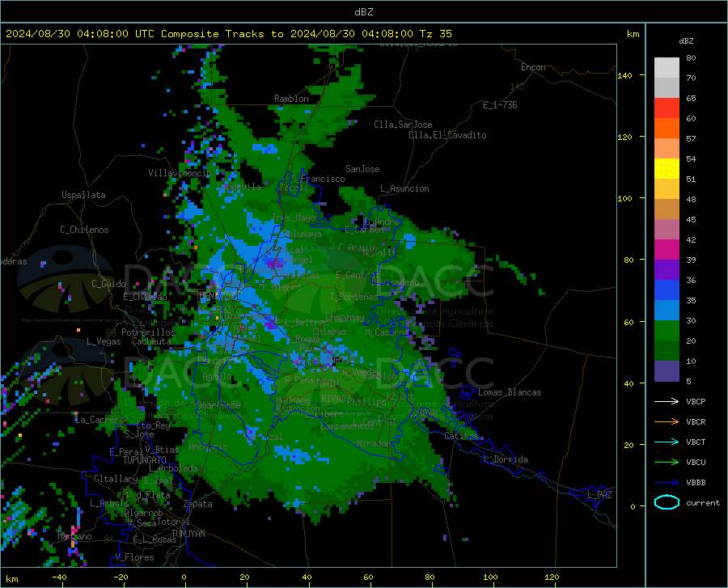728x588 pixels.
Task: Click the 'Uspallata' map label
Action: click(83, 195)
